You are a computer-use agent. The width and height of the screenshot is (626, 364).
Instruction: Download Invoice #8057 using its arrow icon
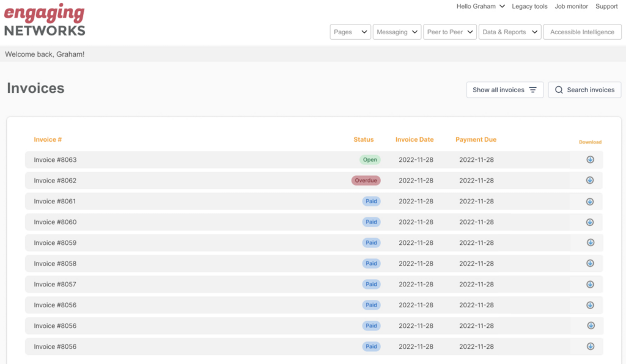coord(590,284)
